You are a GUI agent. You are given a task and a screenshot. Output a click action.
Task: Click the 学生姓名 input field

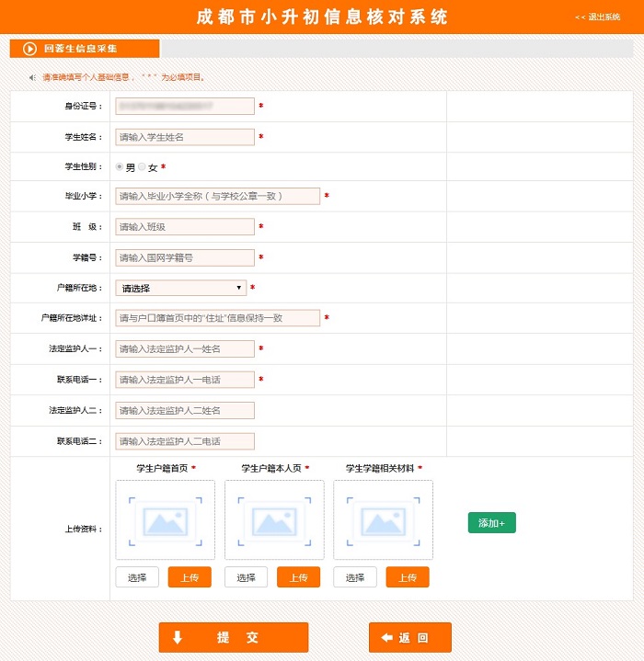(185, 137)
